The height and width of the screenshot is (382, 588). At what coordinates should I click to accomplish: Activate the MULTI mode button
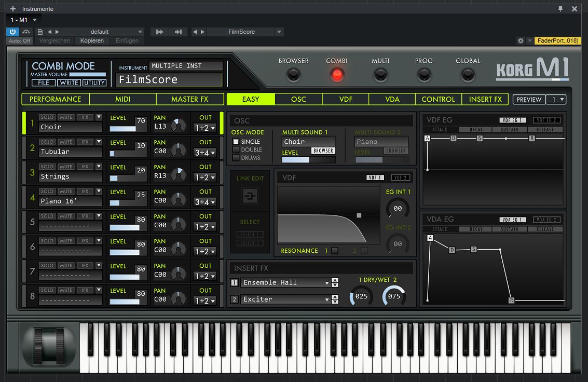(380, 75)
